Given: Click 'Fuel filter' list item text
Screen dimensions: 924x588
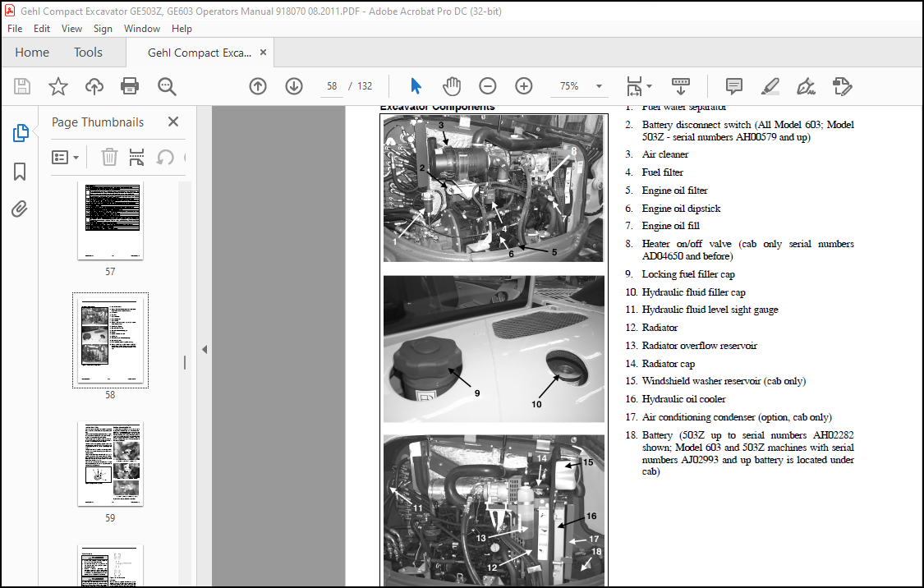Looking at the screenshot, I should click(662, 172).
